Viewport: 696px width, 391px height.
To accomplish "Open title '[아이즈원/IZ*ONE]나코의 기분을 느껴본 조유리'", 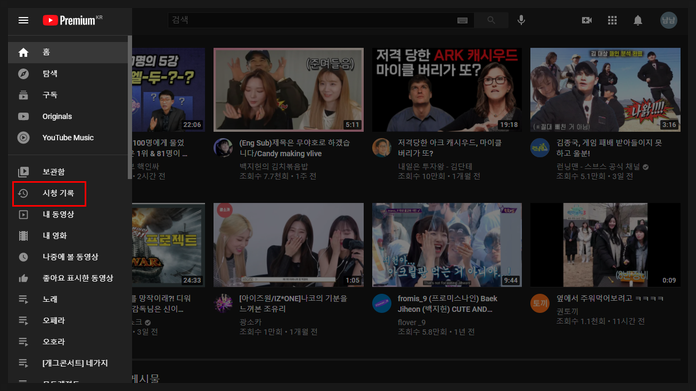I will pos(293,304).
